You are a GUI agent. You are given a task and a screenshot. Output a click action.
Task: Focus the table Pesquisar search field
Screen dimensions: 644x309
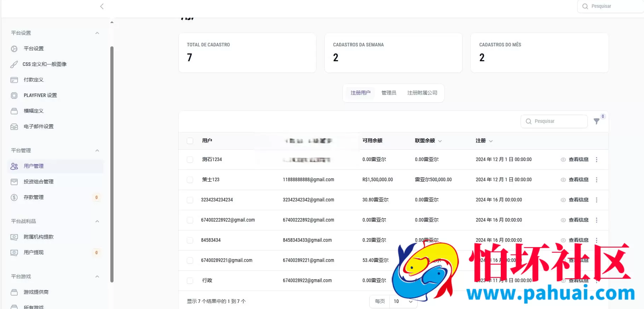click(x=554, y=121)
